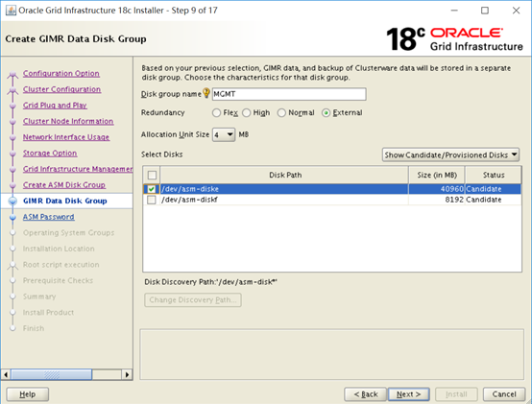This screenshot has width=532, height=404.
Task: Click the Java installer icon in title bar
Action: [x=11, y=11]
